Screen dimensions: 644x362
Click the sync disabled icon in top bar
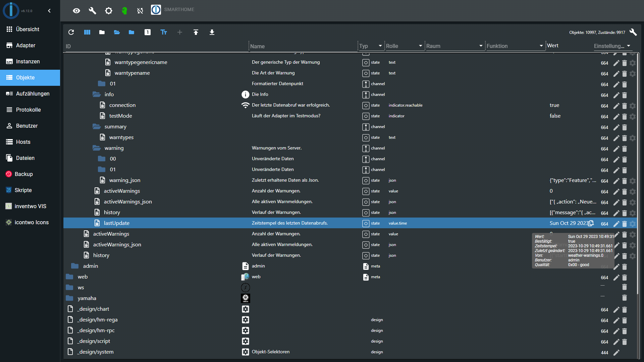(140, 11)
